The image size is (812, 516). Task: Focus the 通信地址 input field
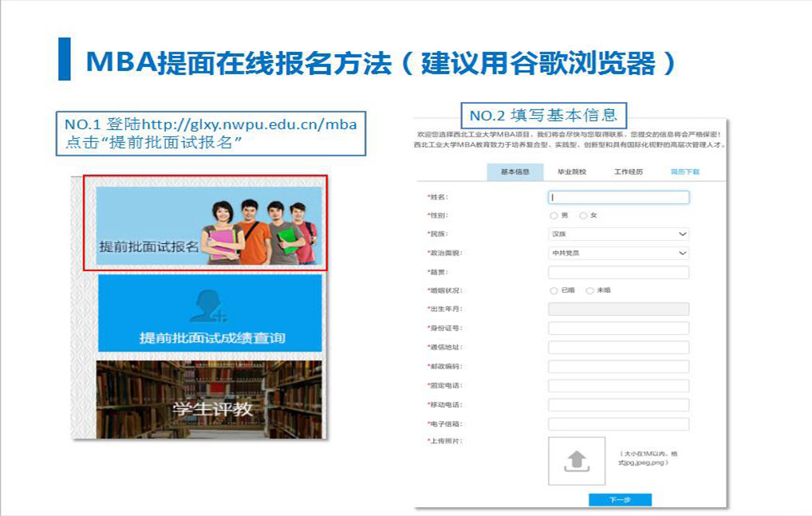[x=618, y=347]
